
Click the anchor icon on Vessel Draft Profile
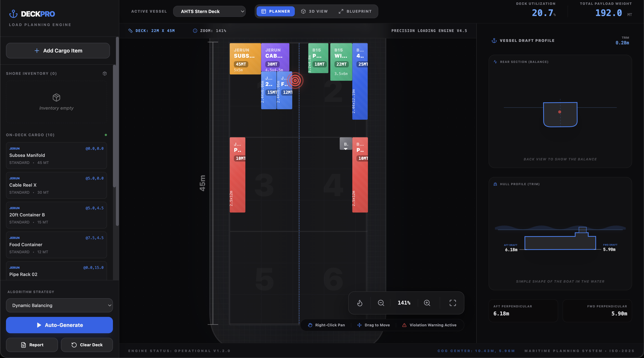[494, 40]
